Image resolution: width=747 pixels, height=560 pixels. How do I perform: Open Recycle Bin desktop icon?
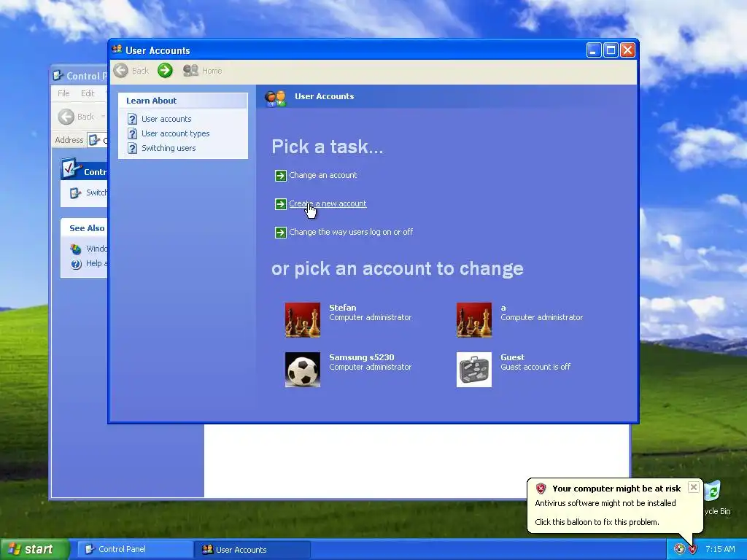(715, 498)
